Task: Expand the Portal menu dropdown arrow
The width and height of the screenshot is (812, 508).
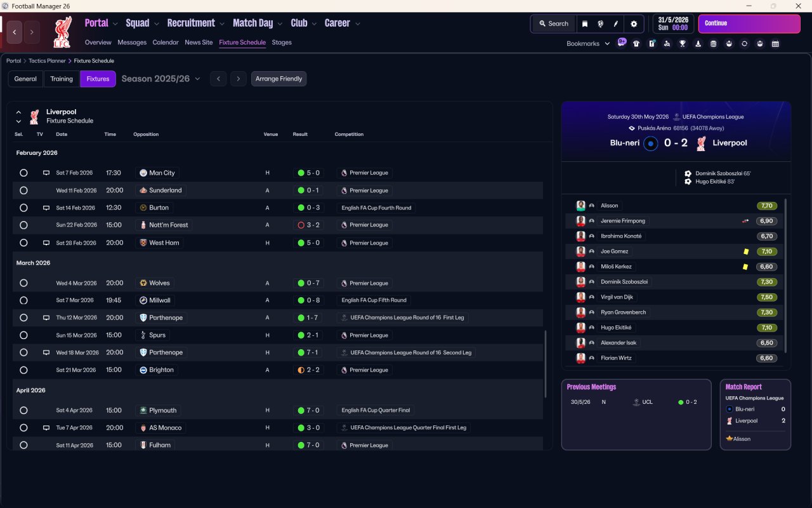Action: (115, 24)
